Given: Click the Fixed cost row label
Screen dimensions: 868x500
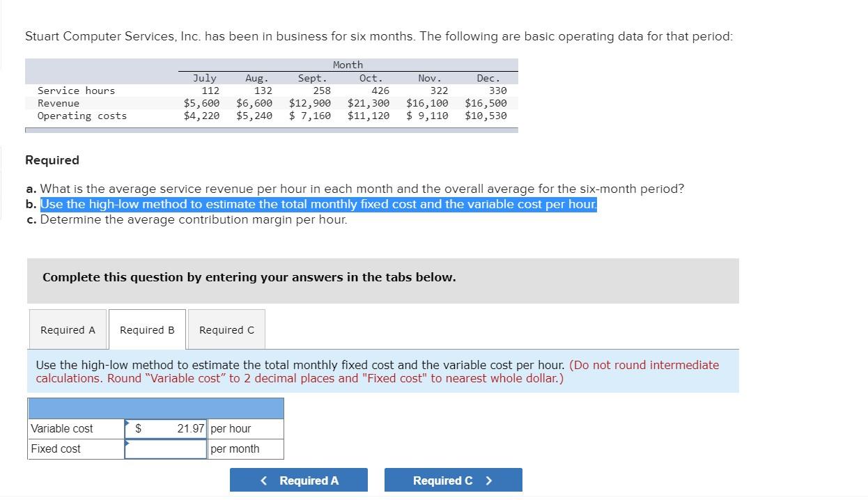Looking at the screenshot, I should (56, 449).
